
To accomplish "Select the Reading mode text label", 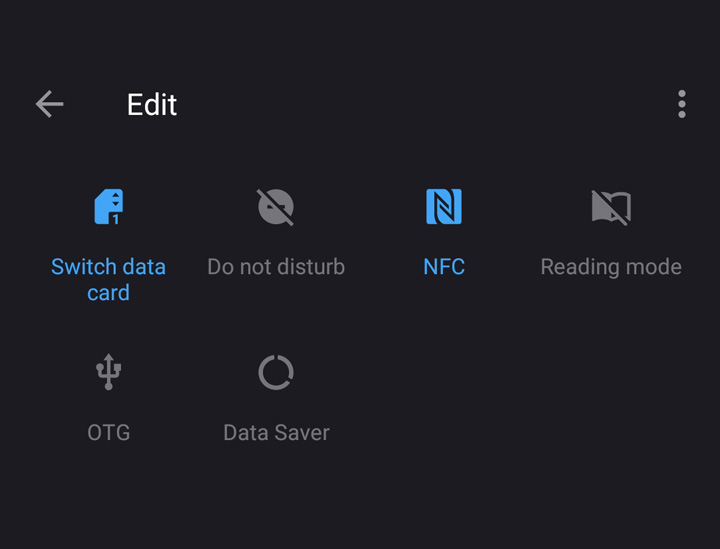I will click(611, 267).
